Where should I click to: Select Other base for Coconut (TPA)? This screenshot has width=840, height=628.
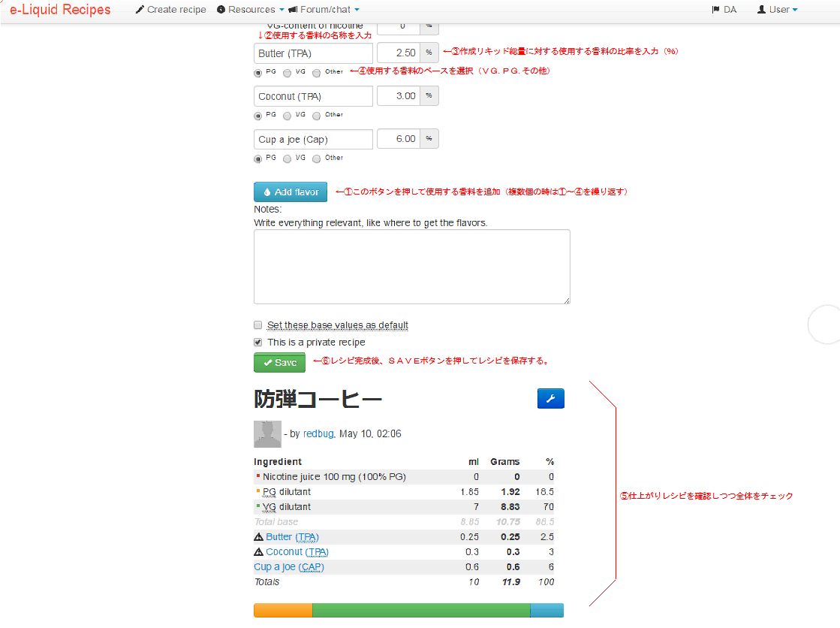click(x=317, y=116)
